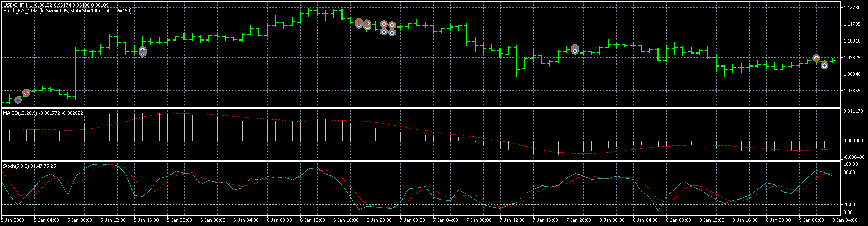868x226 pixels.
Task: Click Stochastic scale value 20.00
Action: point(848,204)
